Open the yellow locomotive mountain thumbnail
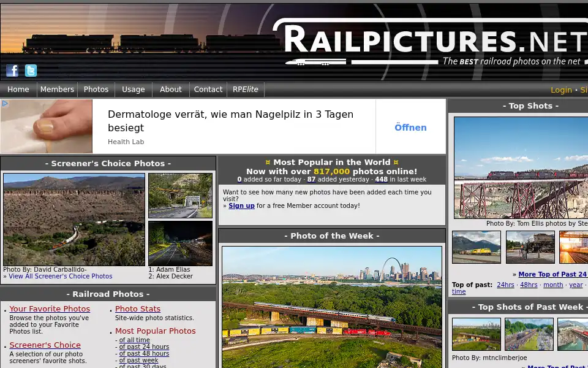 point(477,247)
